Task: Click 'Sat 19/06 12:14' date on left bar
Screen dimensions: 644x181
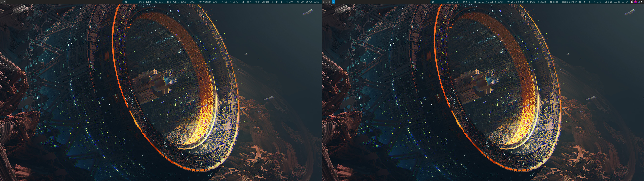Action: click(311, 2)
